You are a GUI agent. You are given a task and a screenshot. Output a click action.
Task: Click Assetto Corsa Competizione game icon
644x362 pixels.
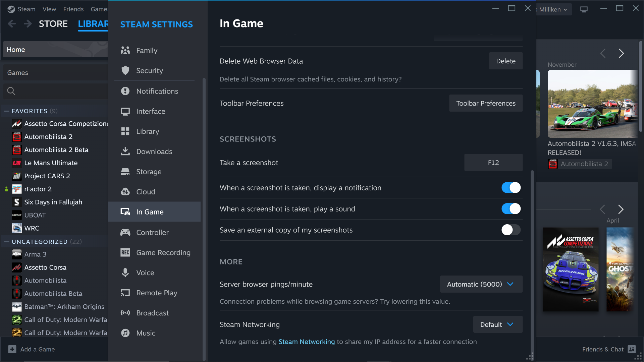pyautogui.click(x=16, y=124)
